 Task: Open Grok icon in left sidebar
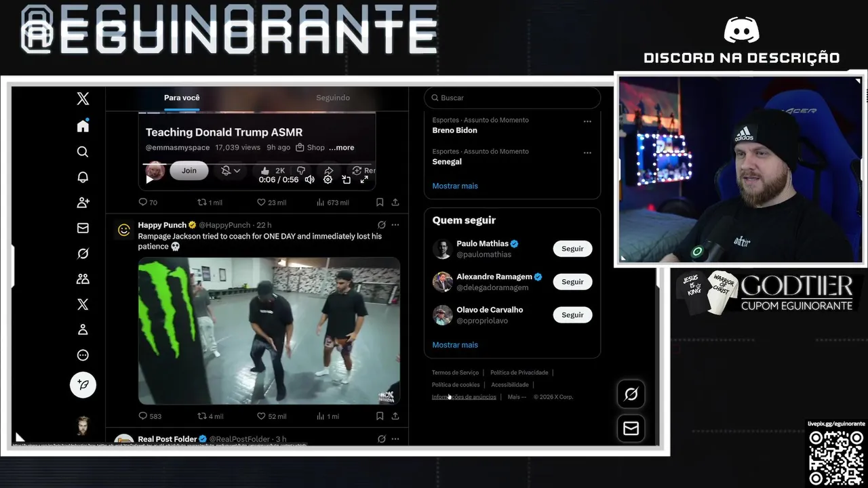pos(83,253)
